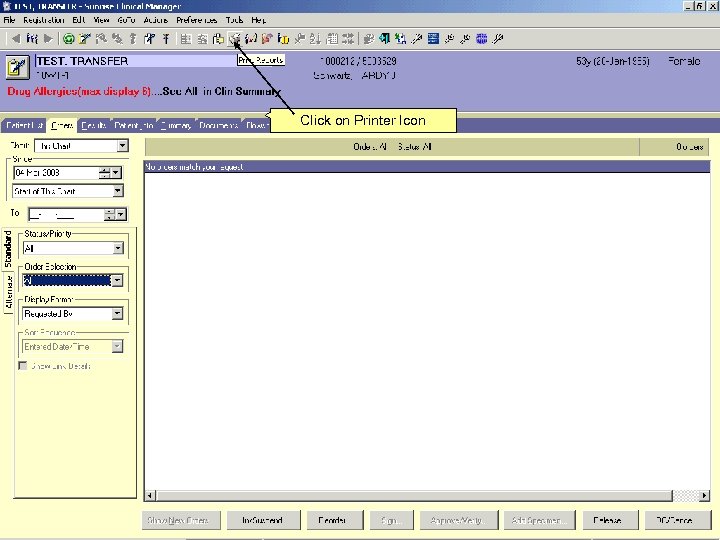Click the red Drug Allergies text
Image resolution: width=720 pixels, height=540 pixels.
pyautogui.click(x=79, y=91)
